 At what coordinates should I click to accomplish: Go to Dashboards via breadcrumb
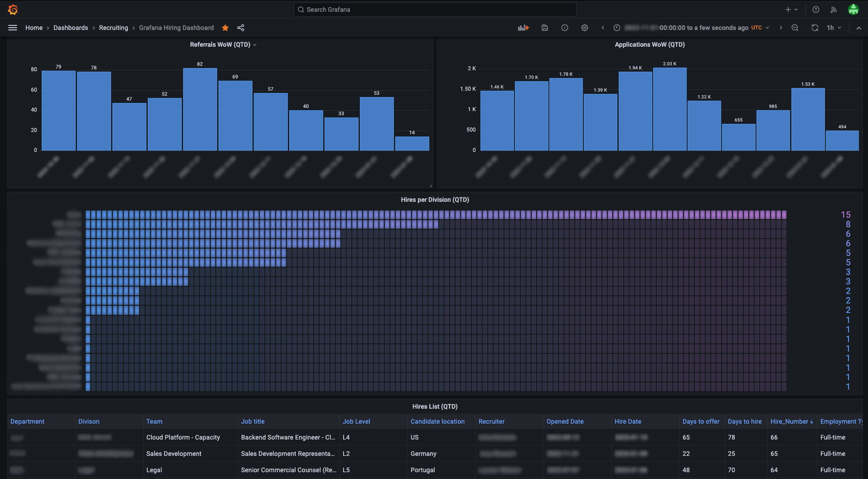coord(71,28)
